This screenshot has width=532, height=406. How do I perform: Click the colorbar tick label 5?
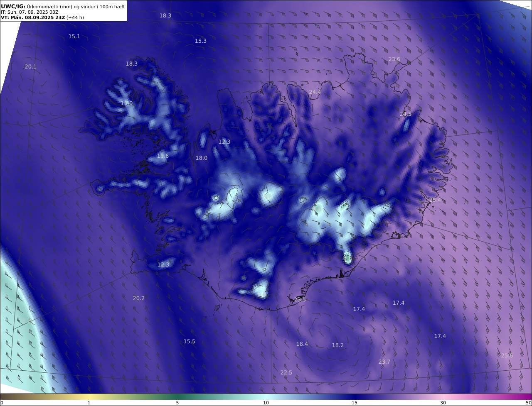(x=177, y=403)
